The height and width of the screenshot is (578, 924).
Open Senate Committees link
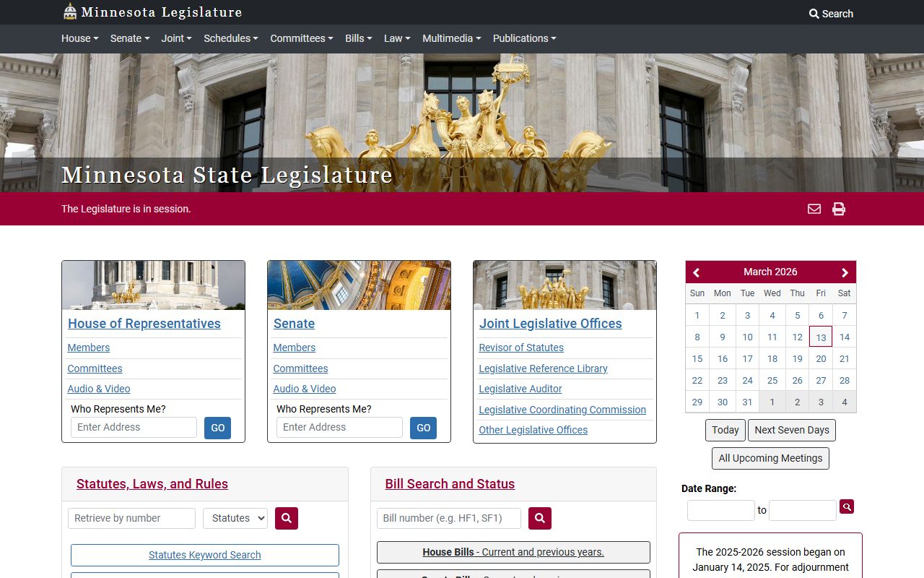click(300, 368)
